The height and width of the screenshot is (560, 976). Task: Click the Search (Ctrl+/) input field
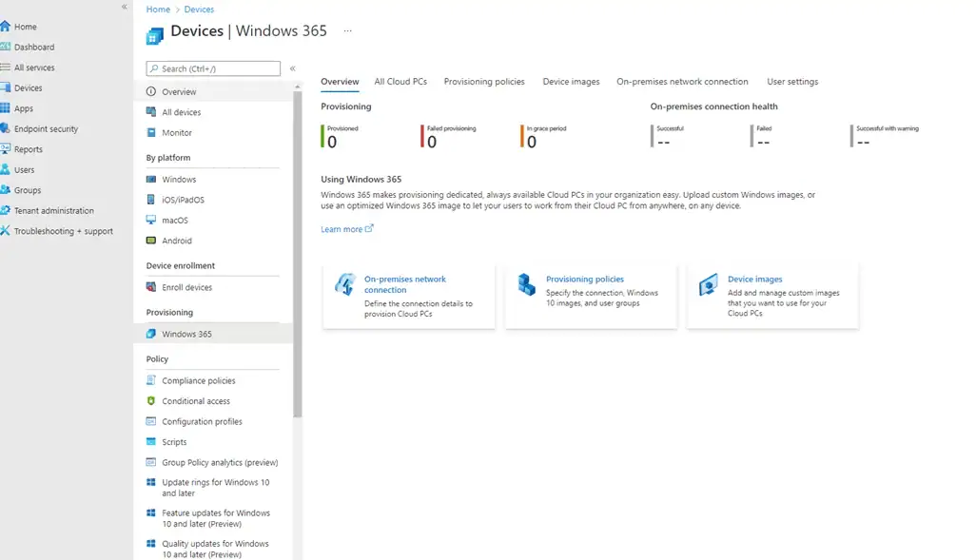point(213,68)
